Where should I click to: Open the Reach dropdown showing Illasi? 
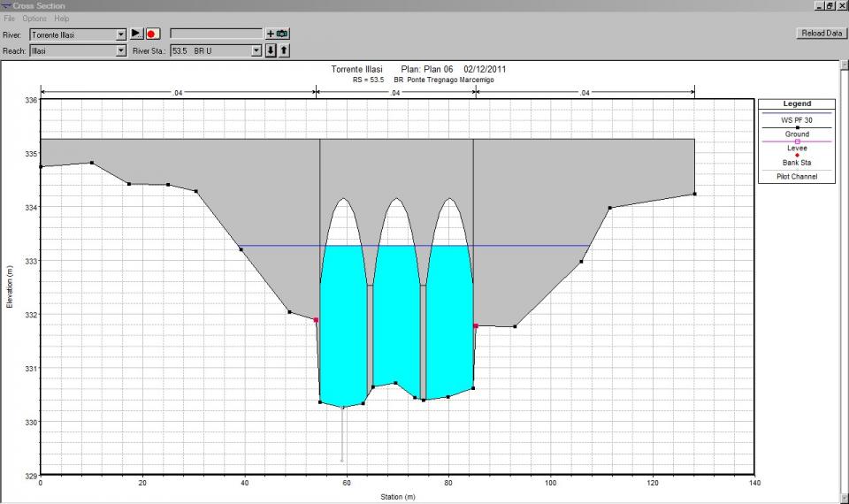coord(121,51)
